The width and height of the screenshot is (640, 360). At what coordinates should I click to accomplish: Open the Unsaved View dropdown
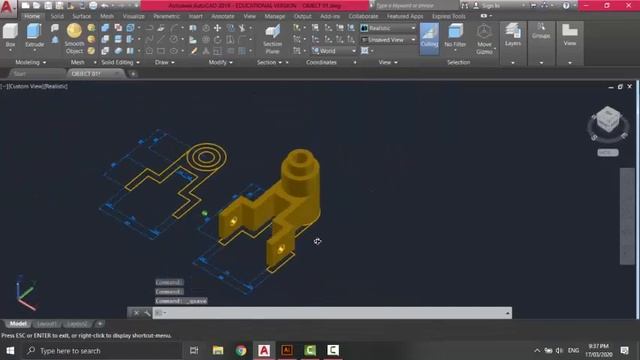click(388, 40)
